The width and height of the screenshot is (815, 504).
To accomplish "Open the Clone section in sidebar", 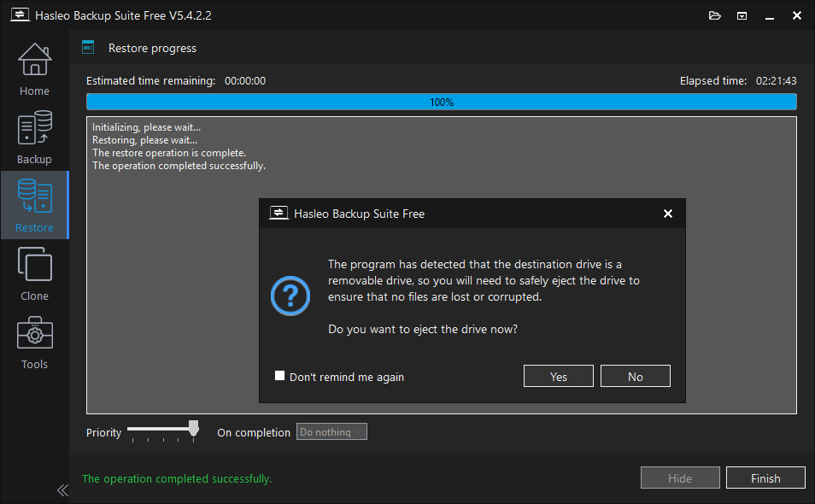I will [x=34, y=274].
